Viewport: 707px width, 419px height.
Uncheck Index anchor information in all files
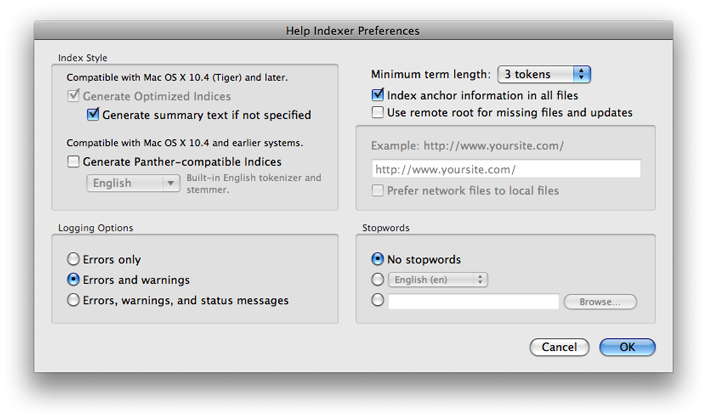tap(377, 95)
